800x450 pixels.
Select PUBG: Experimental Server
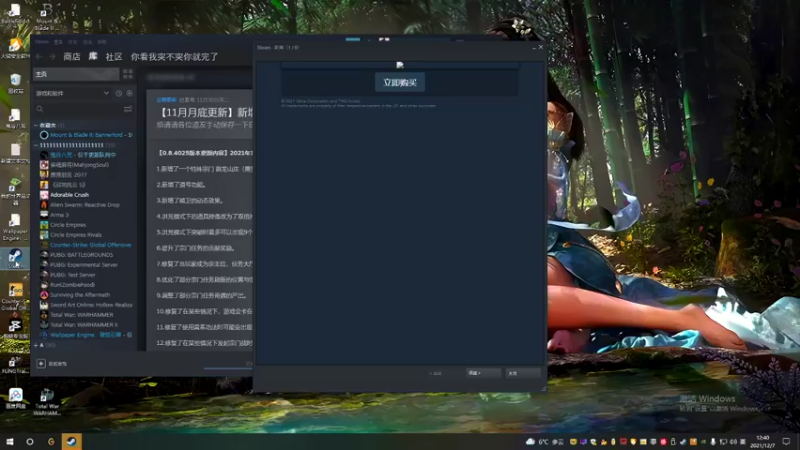(x=84, y=265)
